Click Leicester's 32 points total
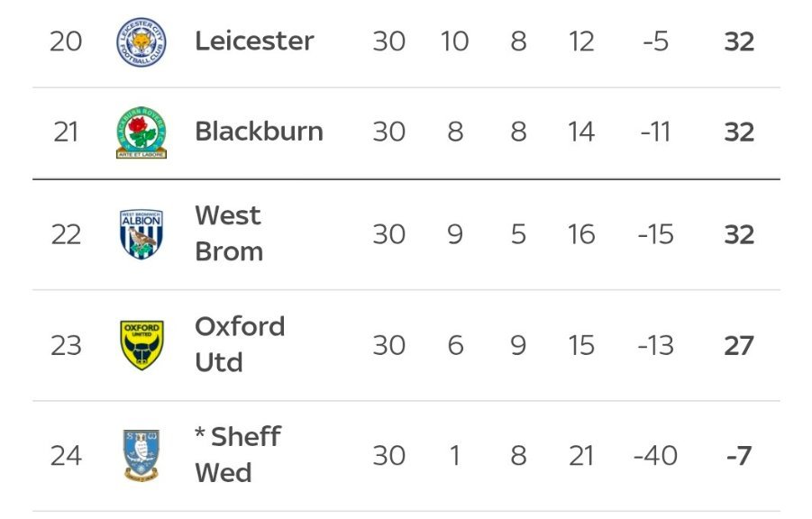 [x=739, y=41]
